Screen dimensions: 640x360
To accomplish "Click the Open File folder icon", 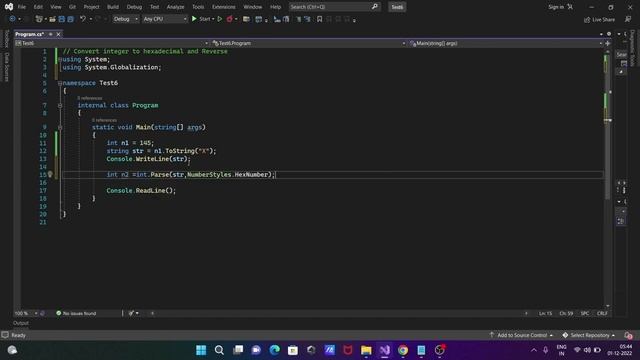I will point(53,19).
